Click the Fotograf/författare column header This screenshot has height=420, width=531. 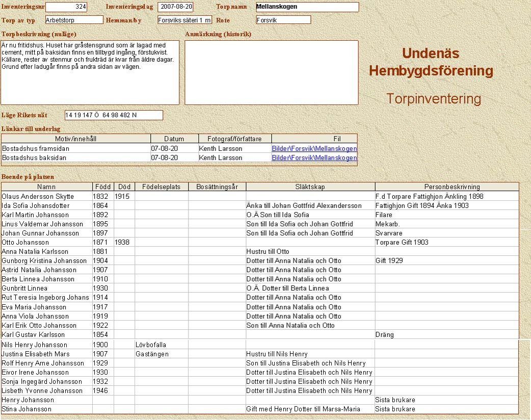point(234,139)
